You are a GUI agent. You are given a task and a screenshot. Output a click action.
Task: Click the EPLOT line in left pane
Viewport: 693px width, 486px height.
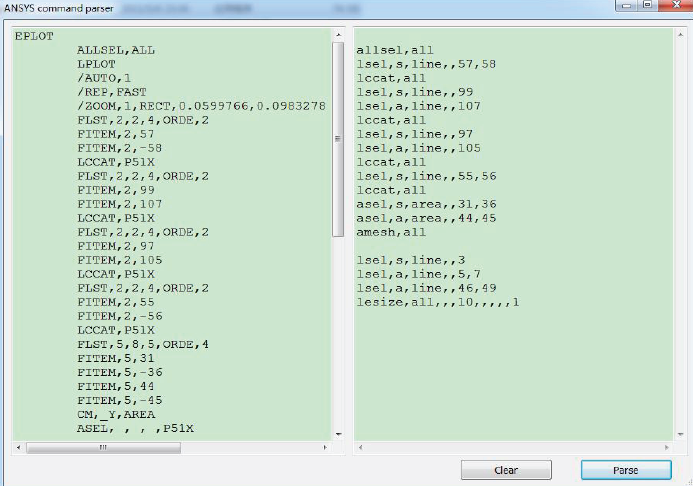[34, 36]
